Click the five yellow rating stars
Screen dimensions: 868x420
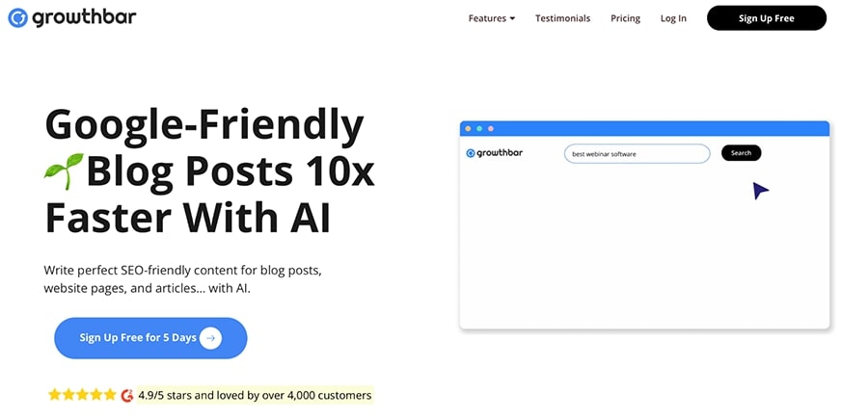tap(81, 395)
